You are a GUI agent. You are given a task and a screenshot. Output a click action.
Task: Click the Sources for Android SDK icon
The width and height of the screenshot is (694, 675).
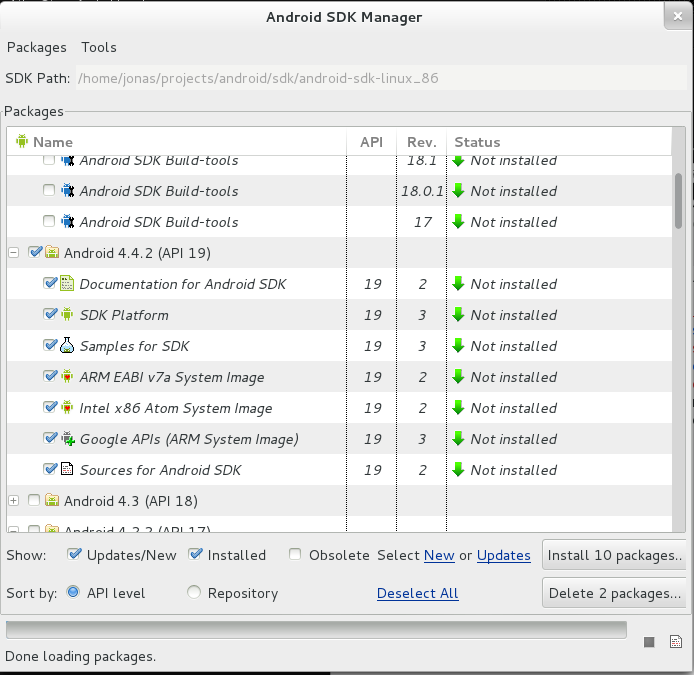click(x=67, y=469)
